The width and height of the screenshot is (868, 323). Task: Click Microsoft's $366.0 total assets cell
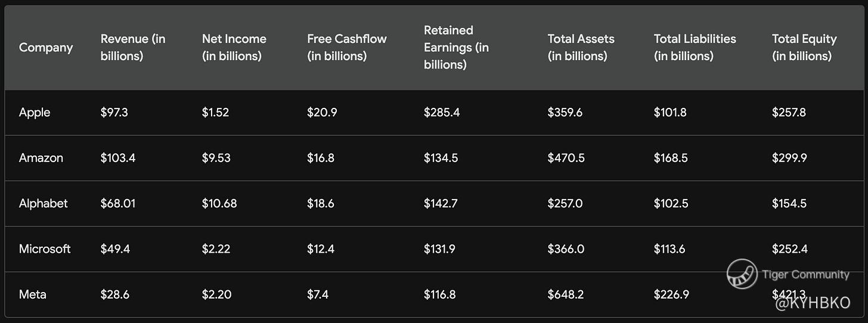565,249
